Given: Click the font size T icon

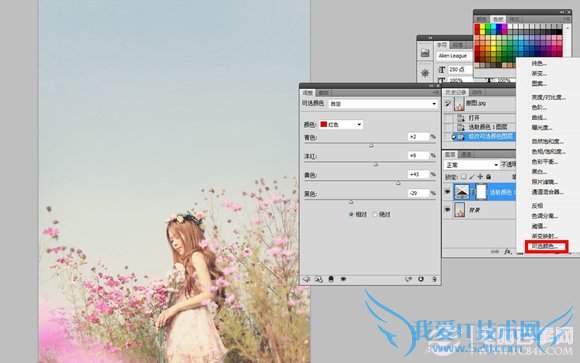Looking at the screenshot, I should [x=441, y=69].
